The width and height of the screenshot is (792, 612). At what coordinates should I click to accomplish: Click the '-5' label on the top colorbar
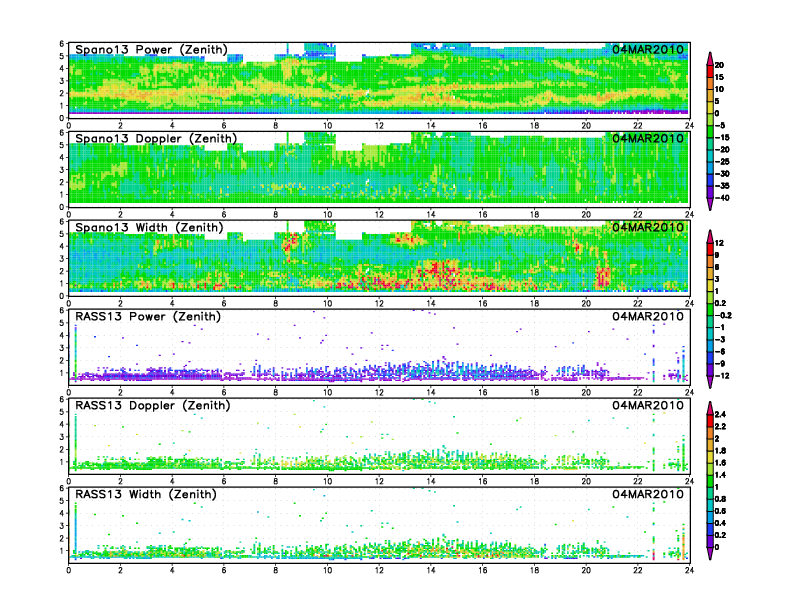click(x=720, y=125)
